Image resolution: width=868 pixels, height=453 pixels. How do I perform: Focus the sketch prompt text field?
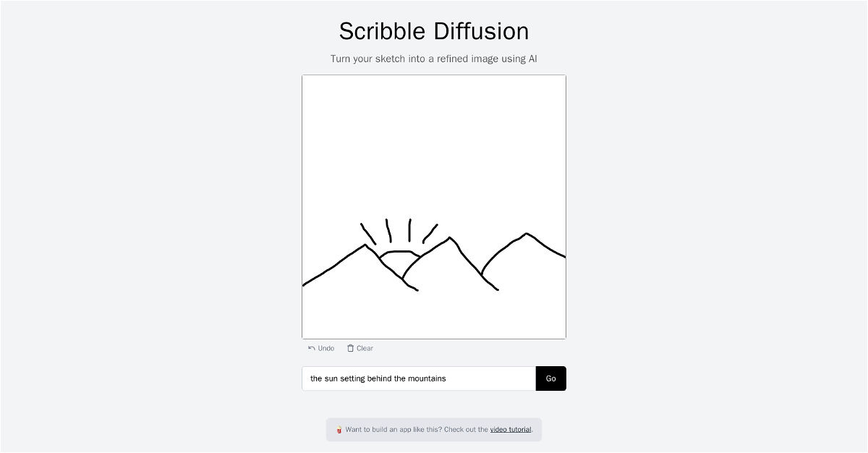coord(419,378)
